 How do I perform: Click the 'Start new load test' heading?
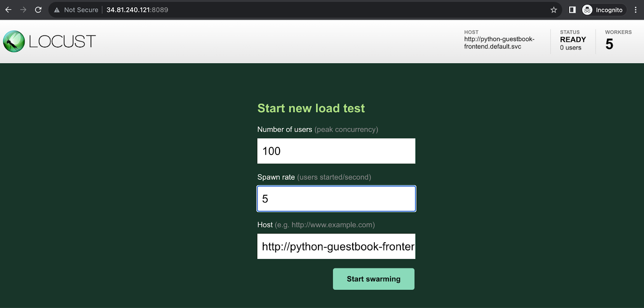[x=311, y=108]
